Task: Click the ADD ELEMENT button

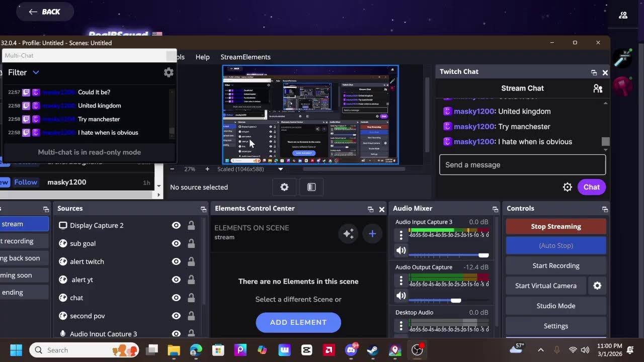Action: click(x=298, y=322)
